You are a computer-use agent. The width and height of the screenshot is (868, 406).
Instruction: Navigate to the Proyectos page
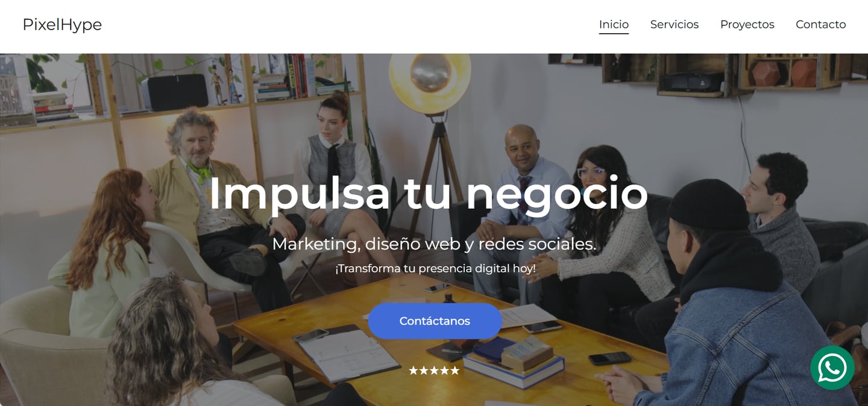[747, 24]
